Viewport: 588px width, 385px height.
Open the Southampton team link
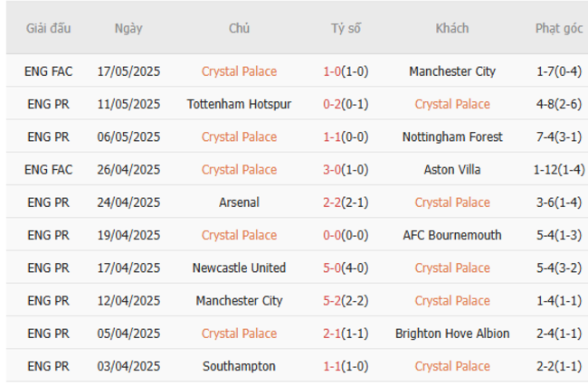(239, 366)
